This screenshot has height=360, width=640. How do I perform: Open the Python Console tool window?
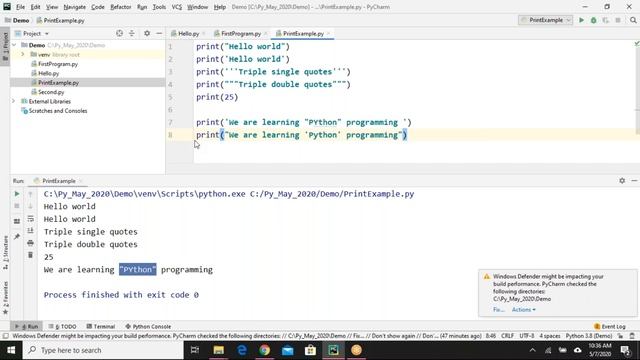pyautogui.click(x=148, y=327)
